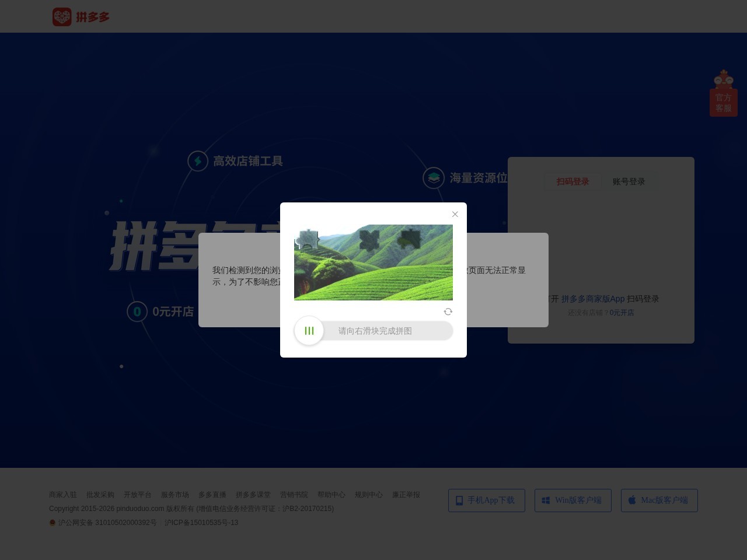The image size is (747, 560).
Task: Click the phone icon in 手机App下载
Action: pyautogui.click(x=459, y=500)
